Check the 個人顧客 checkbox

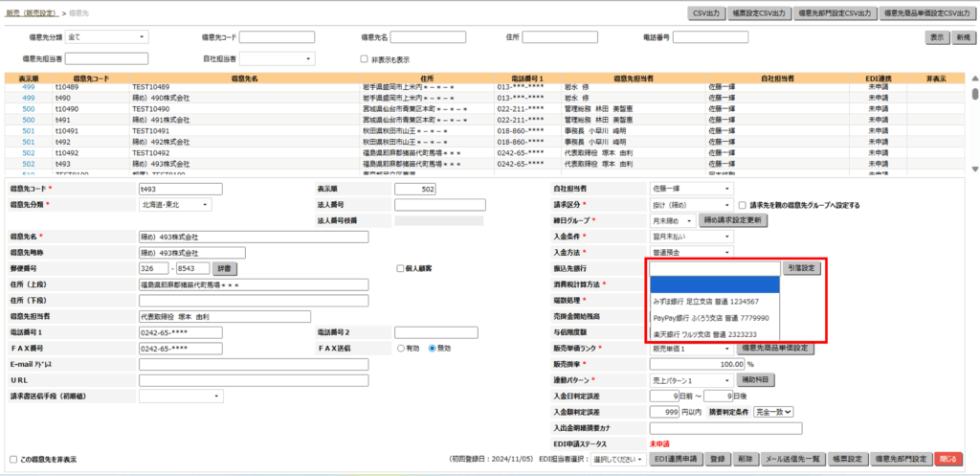pos(400,268)
